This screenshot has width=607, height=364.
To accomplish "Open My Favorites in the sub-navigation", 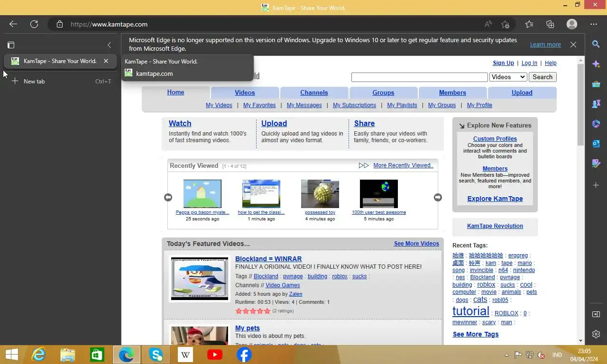I will tap(259, 105).
